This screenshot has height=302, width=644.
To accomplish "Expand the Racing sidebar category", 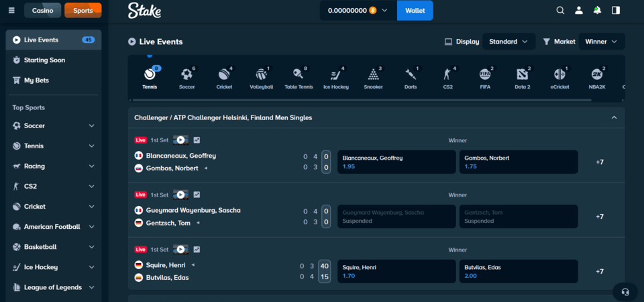I will pyautogui.click(x=92, y=166).
